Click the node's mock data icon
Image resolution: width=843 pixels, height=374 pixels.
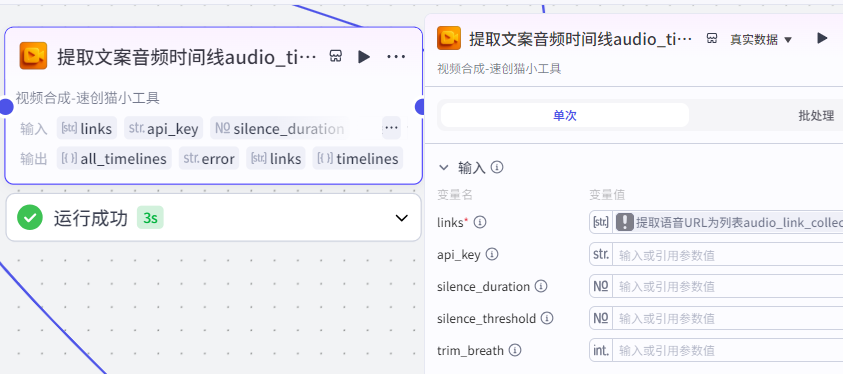click(335, 56)
